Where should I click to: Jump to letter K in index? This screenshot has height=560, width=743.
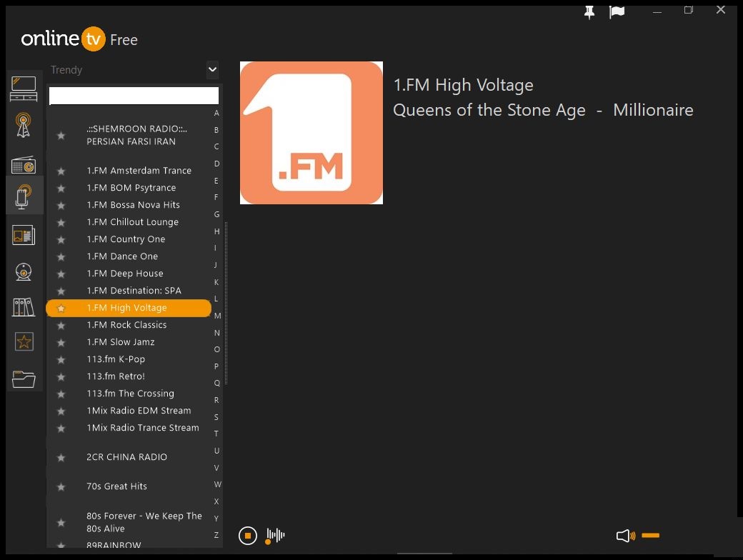[x=216, y=282]
